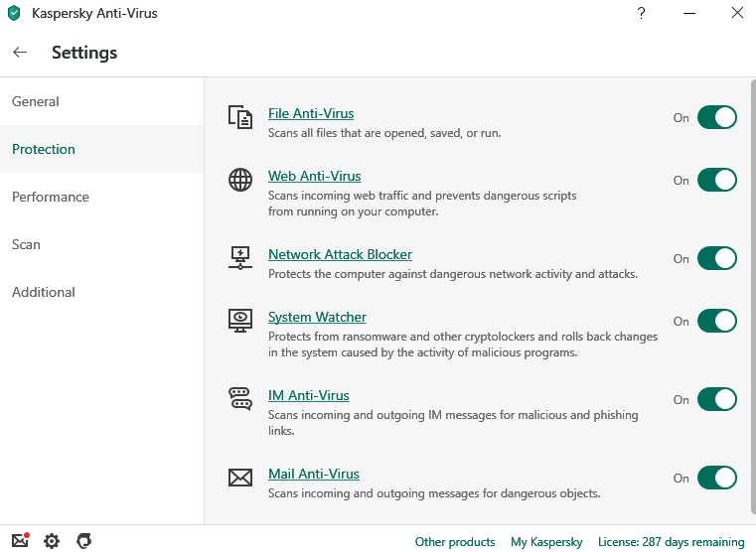
Task: Select the Protection settings tab
Action: 101,149
